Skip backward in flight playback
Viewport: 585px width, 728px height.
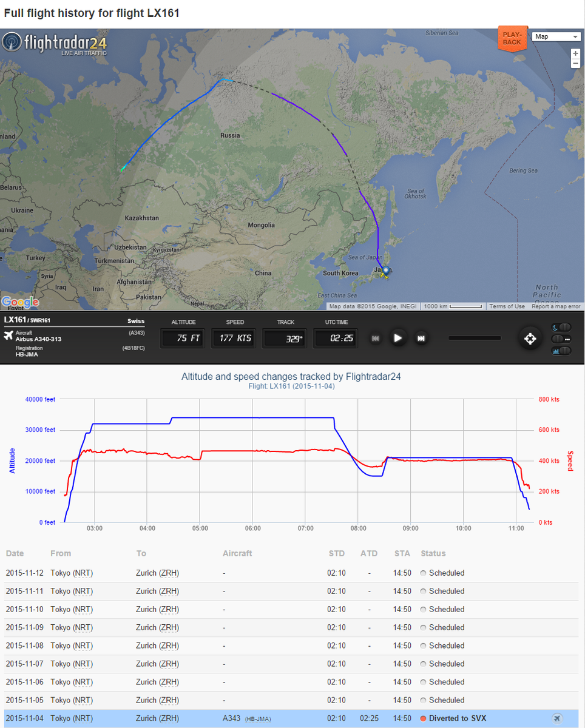[x=376, y=339]
